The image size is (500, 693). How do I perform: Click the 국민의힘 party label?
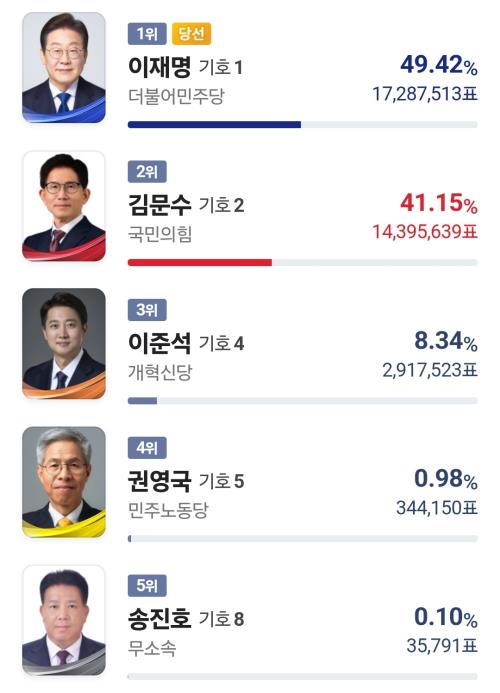click(x=160, y=234)
